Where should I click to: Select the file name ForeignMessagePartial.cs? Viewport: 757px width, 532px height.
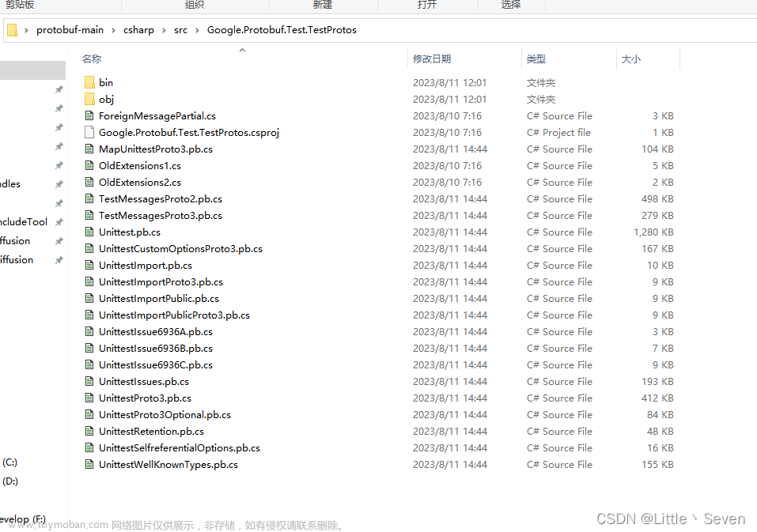tap(157, 115)
